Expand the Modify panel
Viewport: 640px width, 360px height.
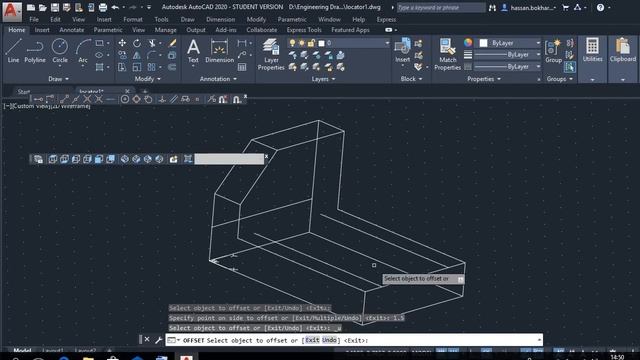point(147,79)
